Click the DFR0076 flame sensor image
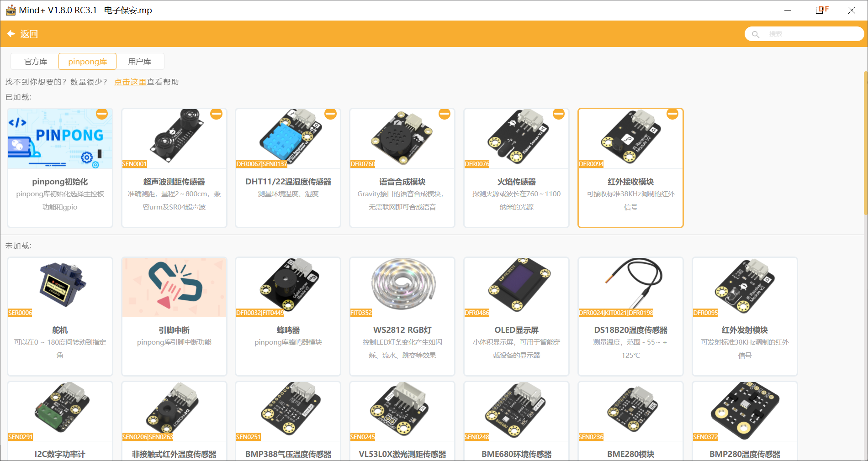This screenshot has height=461, width=868. tap(517, 139)
